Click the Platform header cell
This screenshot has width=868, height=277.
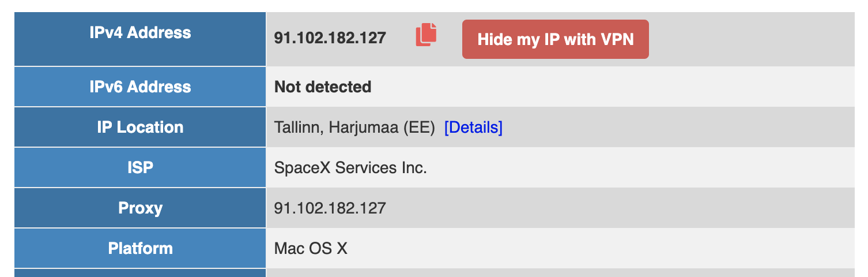pos(140,248)
